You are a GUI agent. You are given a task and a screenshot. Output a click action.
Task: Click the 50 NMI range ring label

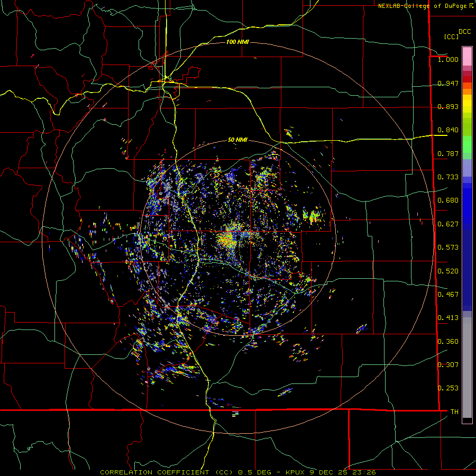pos(237,140)
